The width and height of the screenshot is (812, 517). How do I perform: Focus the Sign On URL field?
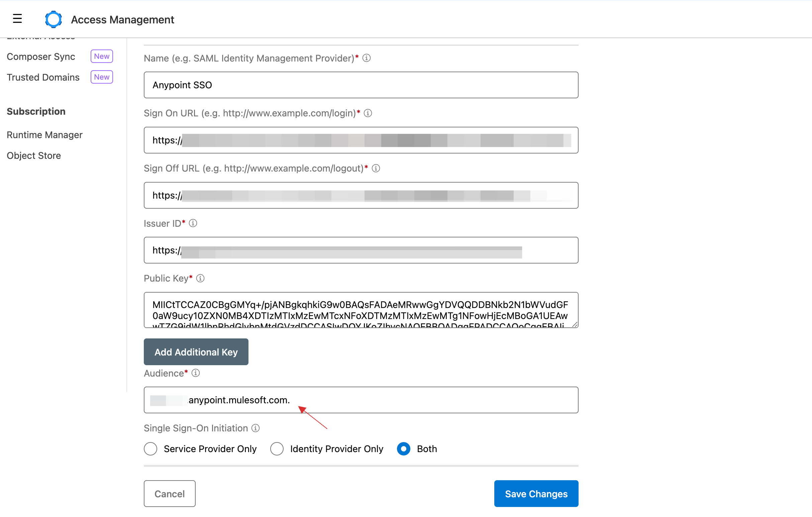tap(361, 140)
